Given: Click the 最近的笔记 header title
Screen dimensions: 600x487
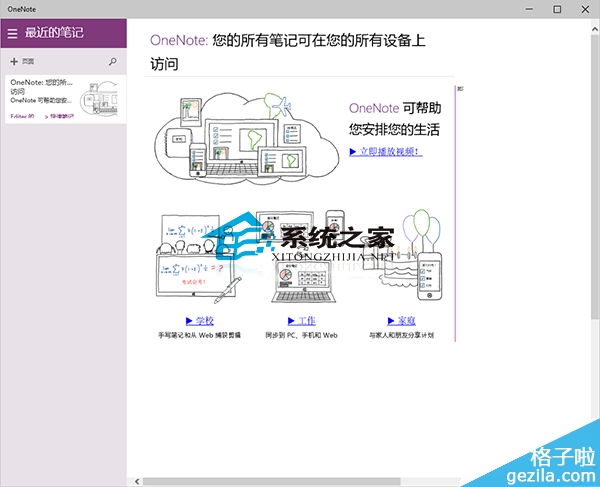Looking at the screenshot, I should 54,34.
